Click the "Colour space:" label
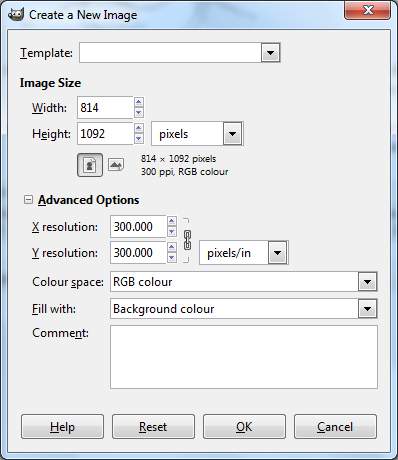Viewport: 398px width, 460px height. 68,282
